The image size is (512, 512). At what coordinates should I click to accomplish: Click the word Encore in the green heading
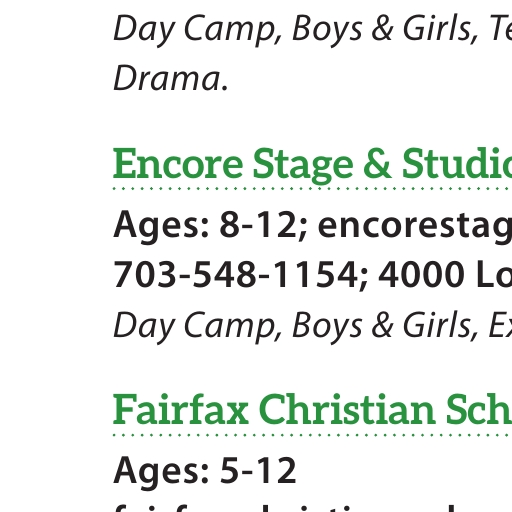click(178, 165)
